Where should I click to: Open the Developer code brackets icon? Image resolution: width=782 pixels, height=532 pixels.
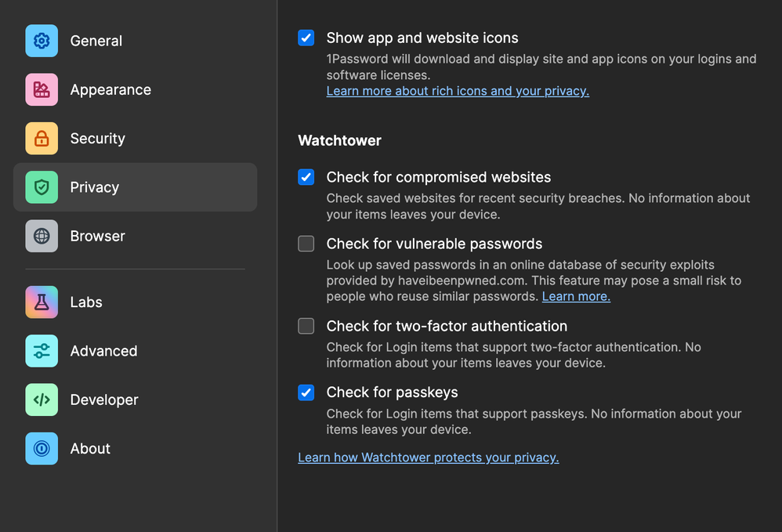coord(42,400)
